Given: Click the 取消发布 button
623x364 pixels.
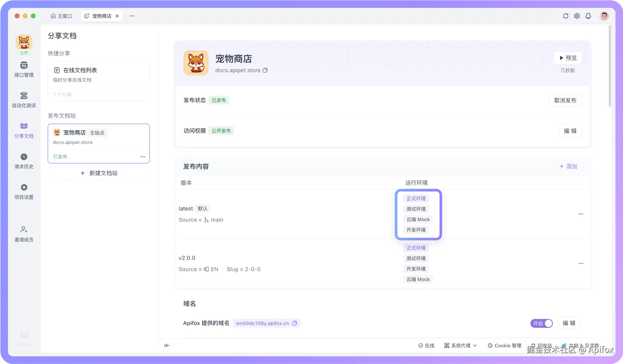Looking at the screenshot, I should click(565, 100).
